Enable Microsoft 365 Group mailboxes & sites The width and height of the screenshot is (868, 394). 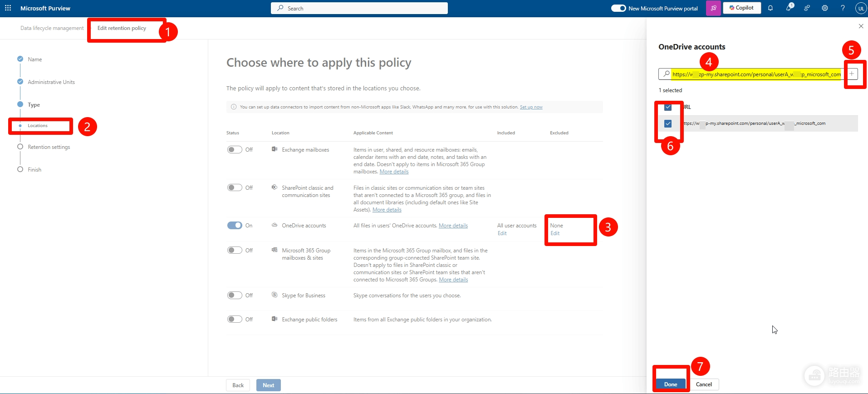tap(235, 250)
